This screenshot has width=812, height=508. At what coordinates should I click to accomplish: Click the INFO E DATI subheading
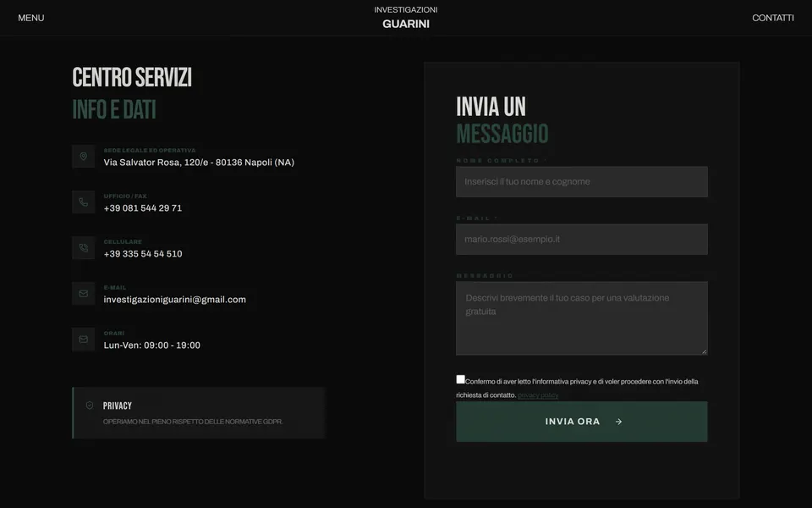click(x=114, y=109)
